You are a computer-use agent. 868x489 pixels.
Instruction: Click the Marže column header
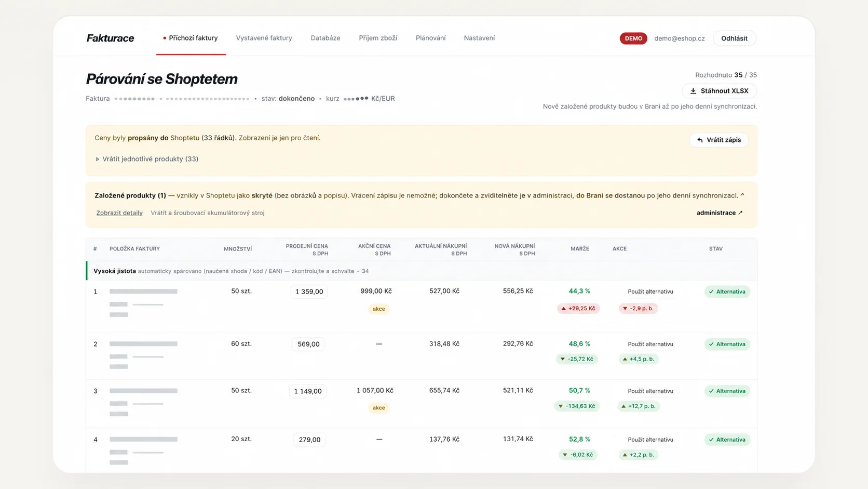(x=580, y=249)
